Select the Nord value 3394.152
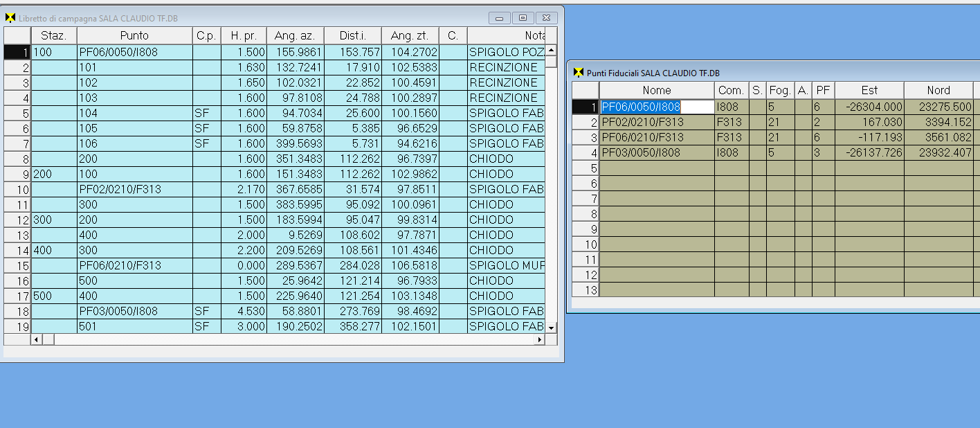The width and height of the screenshot is (980, 428). pyautogui.click(x=938, y=122)
